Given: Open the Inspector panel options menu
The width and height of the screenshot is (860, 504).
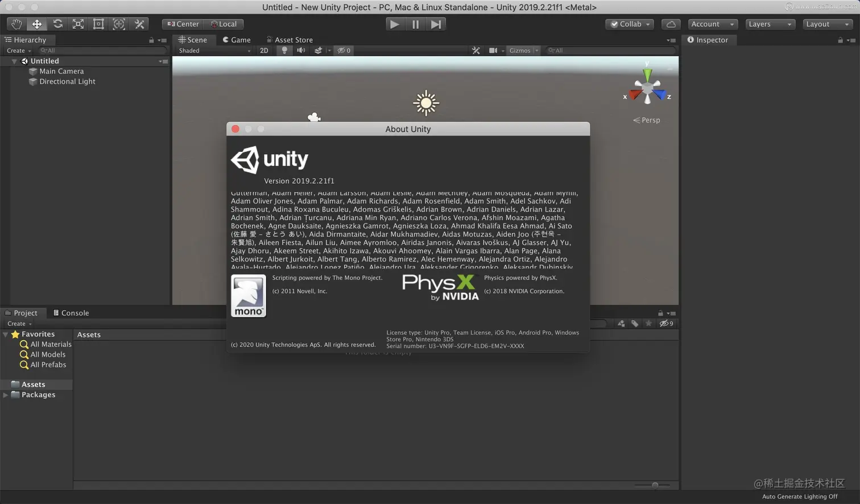Looking at the screenshot, I should click(x=851, y=40).
